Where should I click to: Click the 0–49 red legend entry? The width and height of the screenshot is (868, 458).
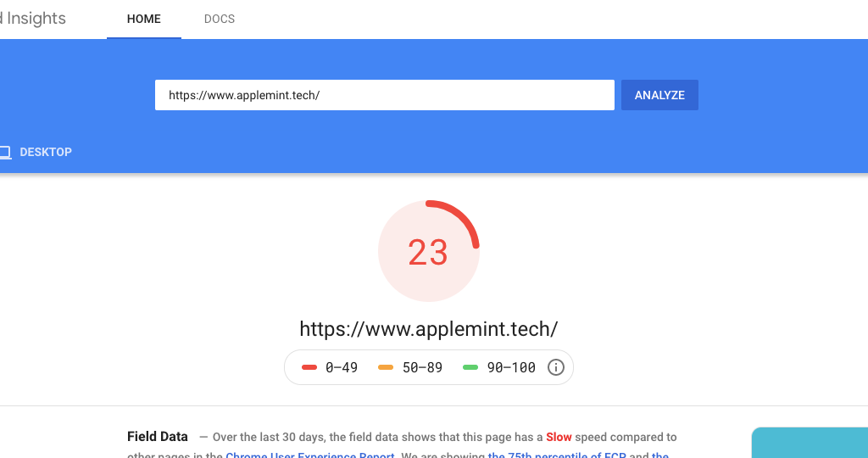[330, 367]
